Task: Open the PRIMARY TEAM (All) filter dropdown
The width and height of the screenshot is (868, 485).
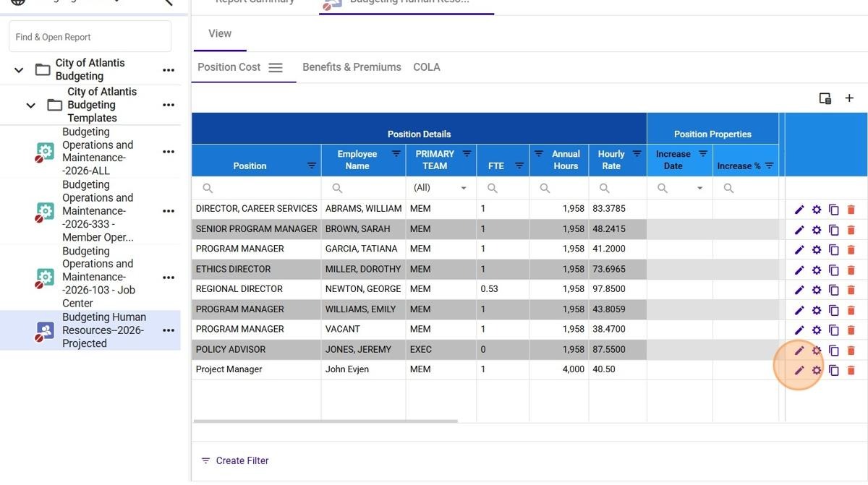Action: coord(464,188)
